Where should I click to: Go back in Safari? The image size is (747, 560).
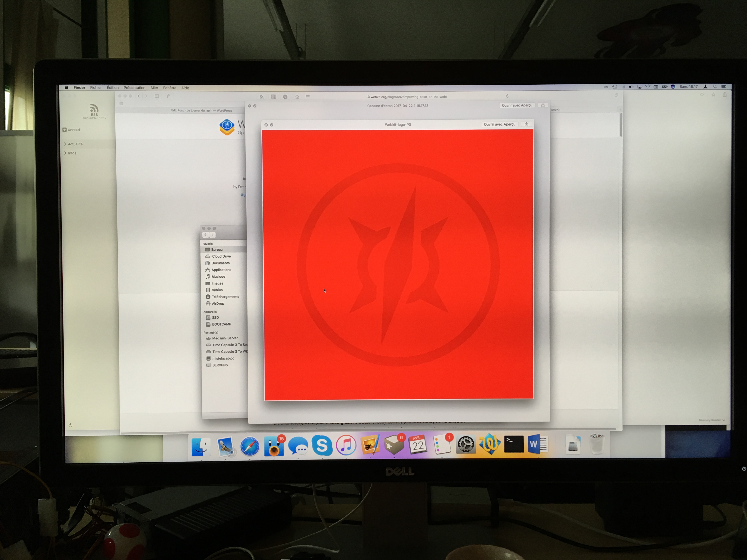pos(138,96)
